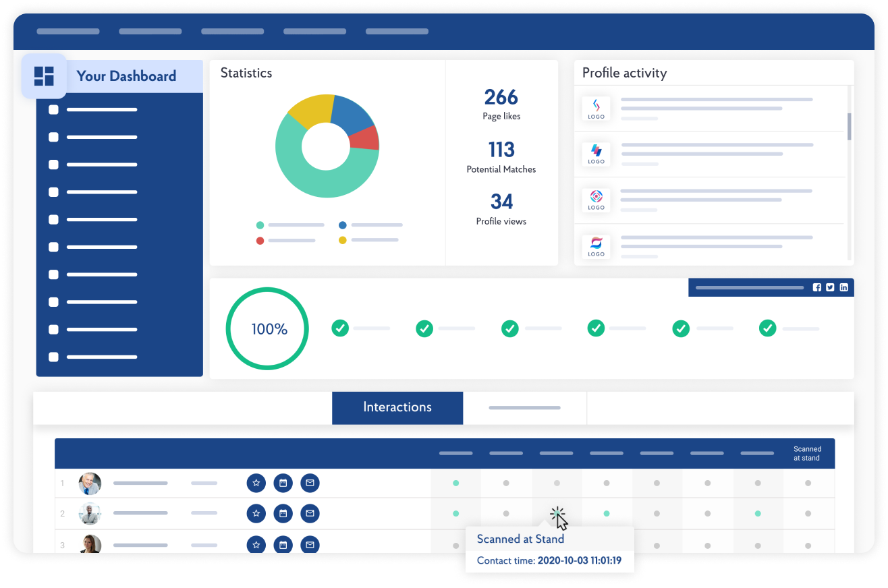Click the Facebook share icon
This screenshot has height=588, width=888.
817,287
